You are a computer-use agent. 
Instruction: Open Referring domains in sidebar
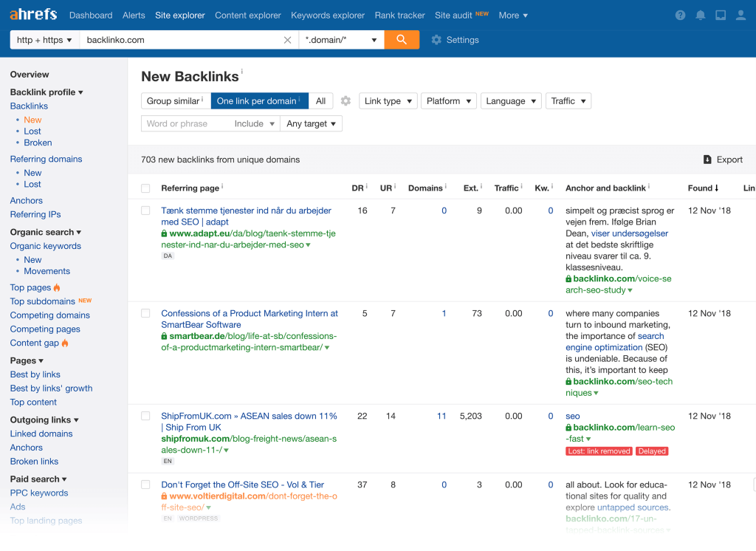46,159
